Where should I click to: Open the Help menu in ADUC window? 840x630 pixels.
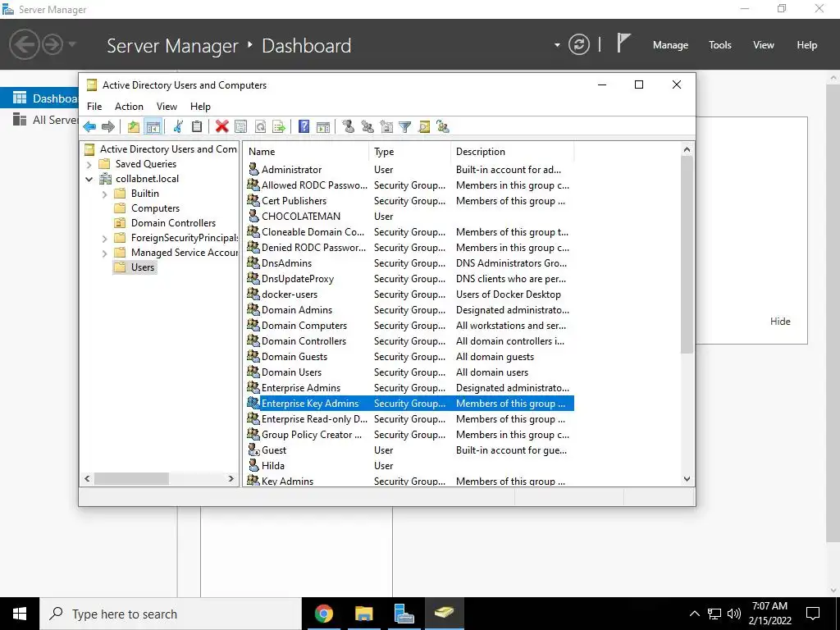pos(200,107)
